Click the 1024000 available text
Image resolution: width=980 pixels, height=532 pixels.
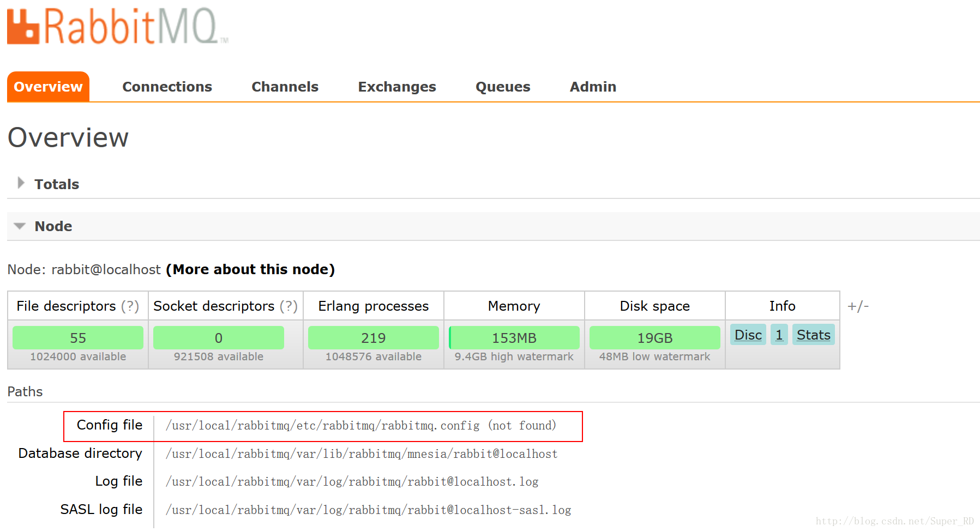(78, 356)
